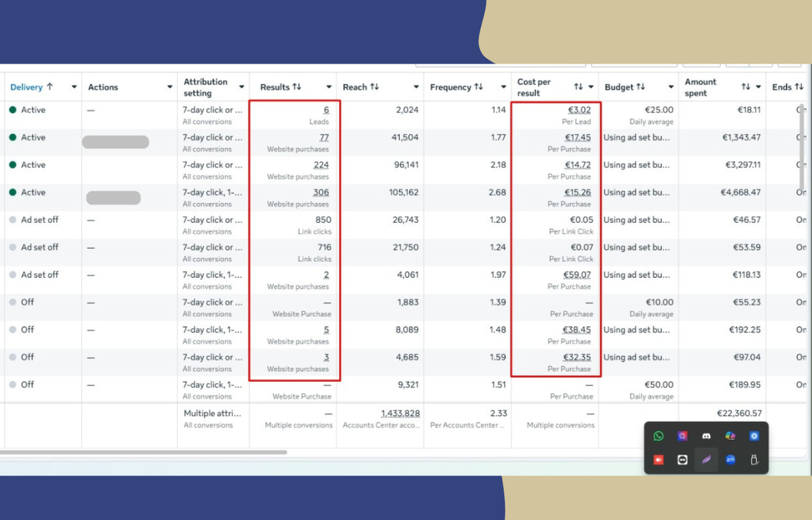Click the €17.45 Per Purchase cost link
The width and height of the screenshot is (812, 520).
[578, 137]
